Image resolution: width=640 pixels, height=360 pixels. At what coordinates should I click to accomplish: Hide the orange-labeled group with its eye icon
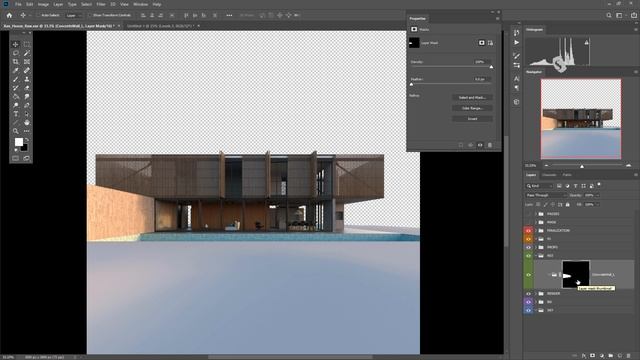pos(528,239)
